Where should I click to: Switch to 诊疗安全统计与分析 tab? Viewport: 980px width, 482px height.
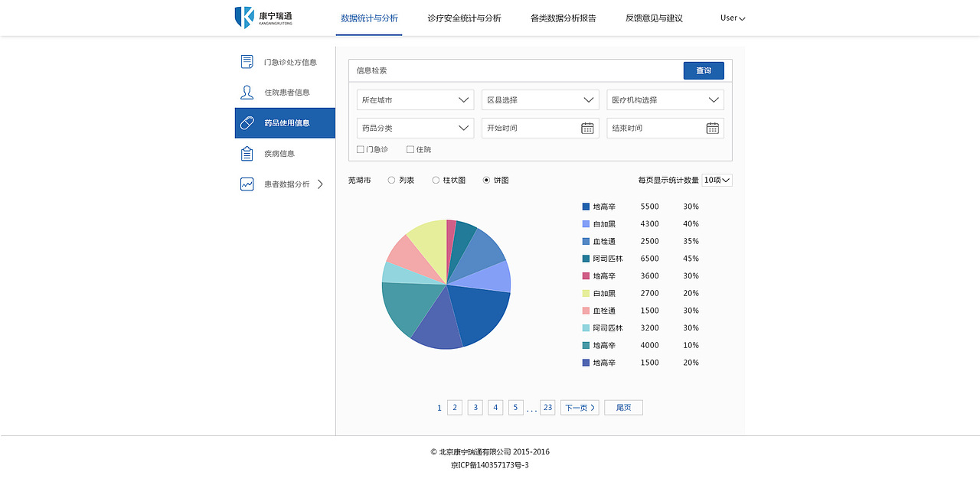pyautogui.click(x=464, y=18)
